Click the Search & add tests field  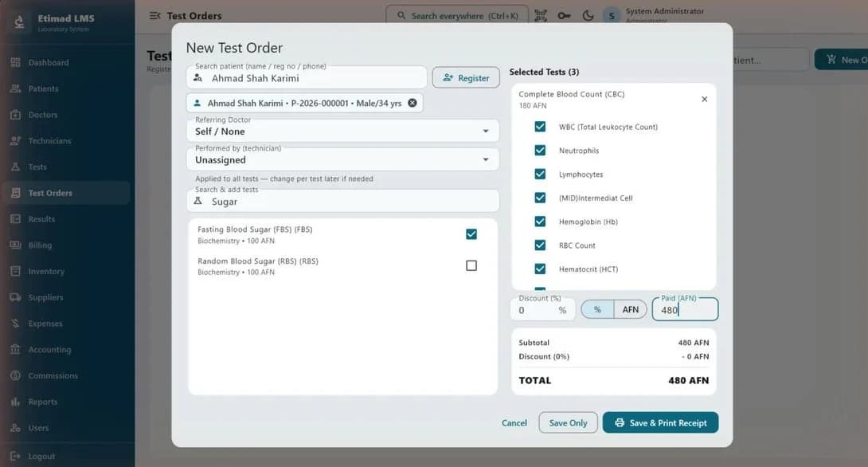342,201
